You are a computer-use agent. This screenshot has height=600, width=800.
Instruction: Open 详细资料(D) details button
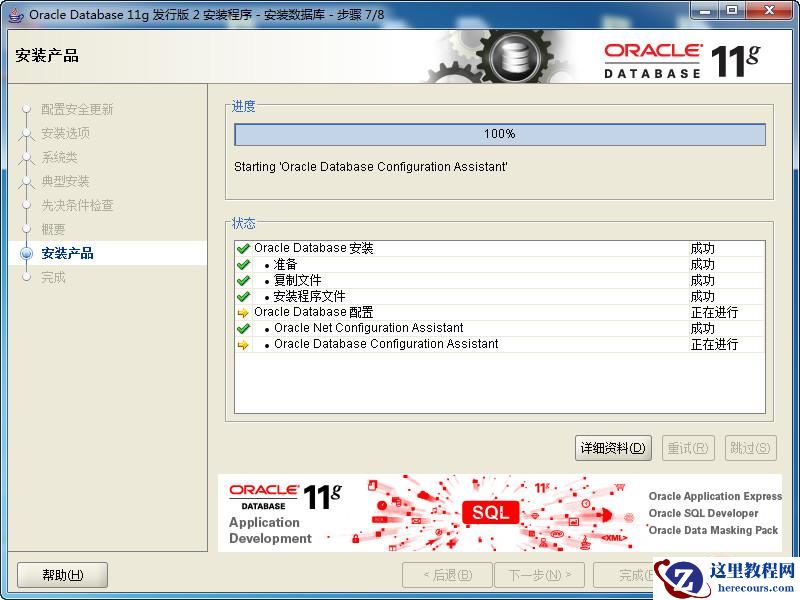click(613, 448)
